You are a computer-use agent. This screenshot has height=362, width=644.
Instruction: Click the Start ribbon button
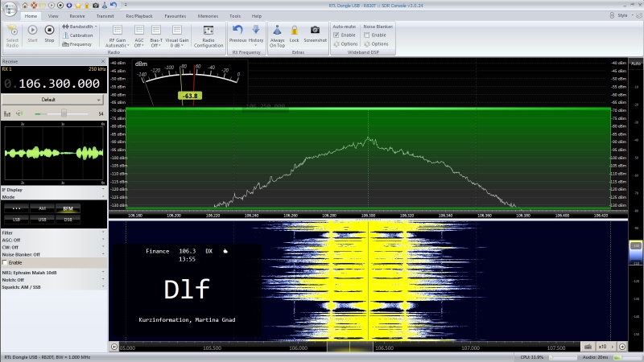click(x=32, y=33)
